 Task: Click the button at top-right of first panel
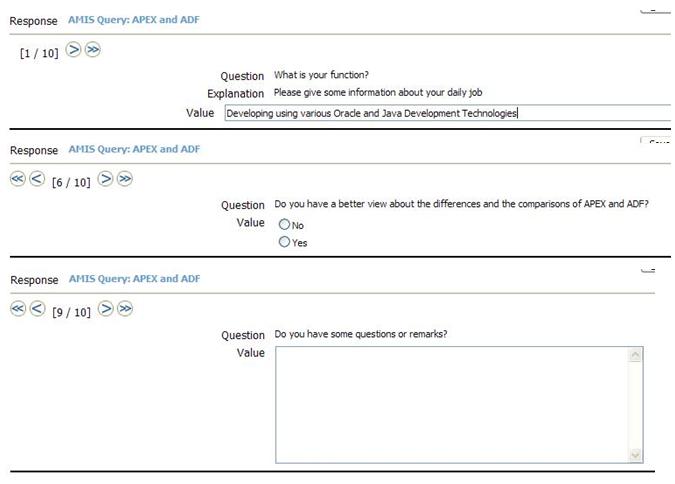pos(654,8)
